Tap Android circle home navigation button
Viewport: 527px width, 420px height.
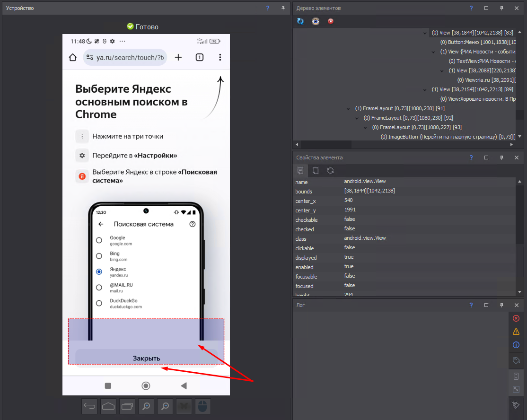pos(146,386)
